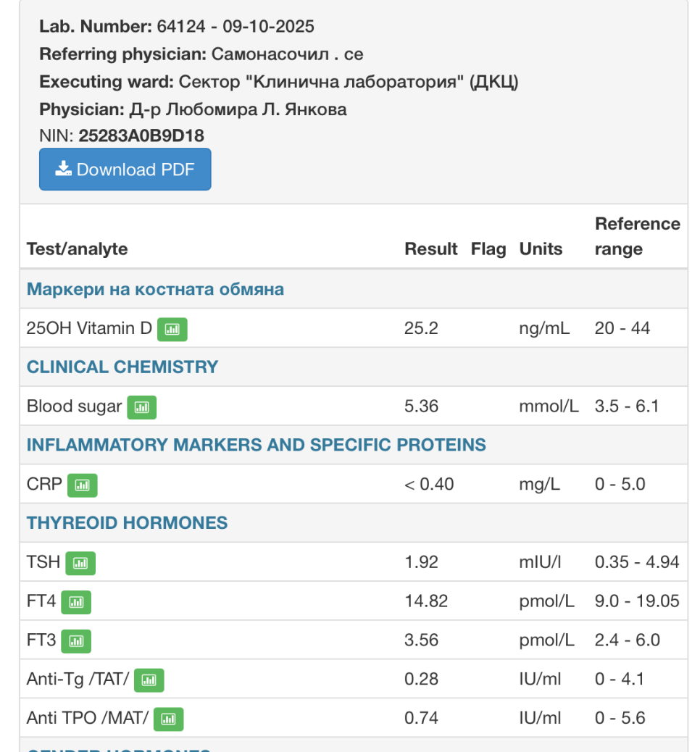Open Anti-Tg /TAT/ chart icon
The image size is (700, 752).
pos(149,680)
